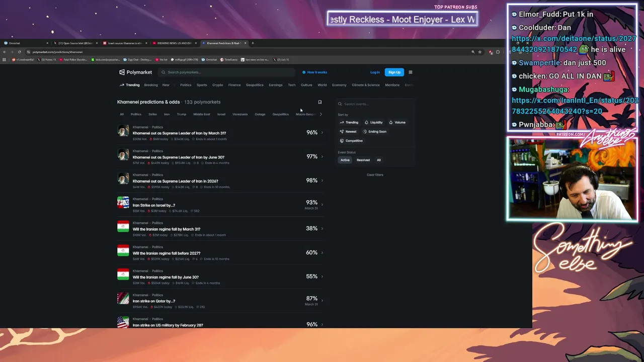
Task: Select All event status
Action: click(x=379, y=160)
